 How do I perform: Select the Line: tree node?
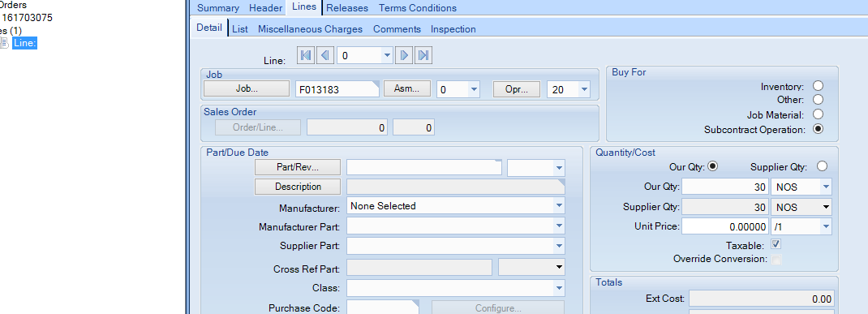pos(24,43)
